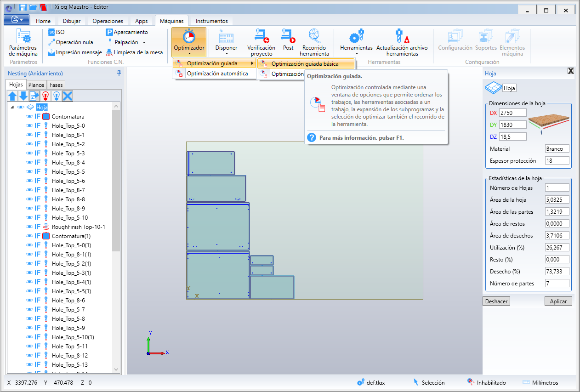Expand Optimización guiada submenu
580x392 pixels.
(214, 63)
